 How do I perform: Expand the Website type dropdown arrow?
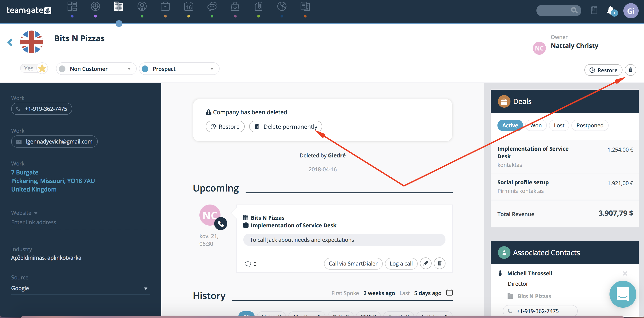point(36,213)
